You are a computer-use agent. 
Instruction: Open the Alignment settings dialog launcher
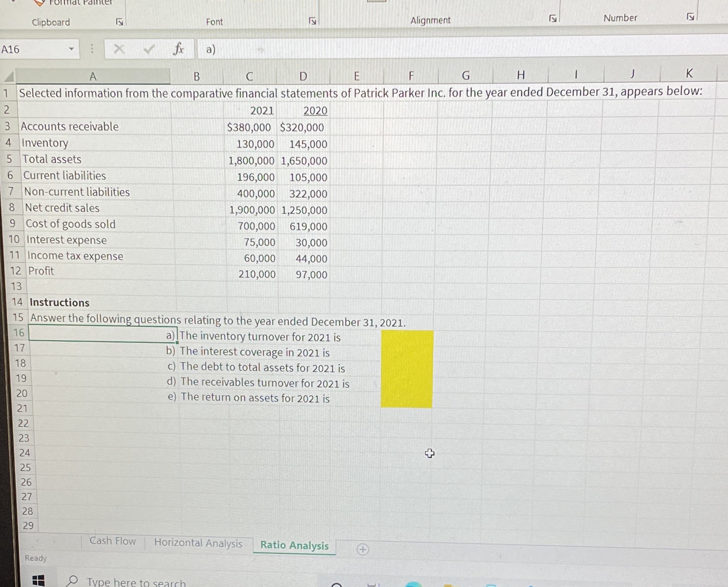[x=552, y=18]
